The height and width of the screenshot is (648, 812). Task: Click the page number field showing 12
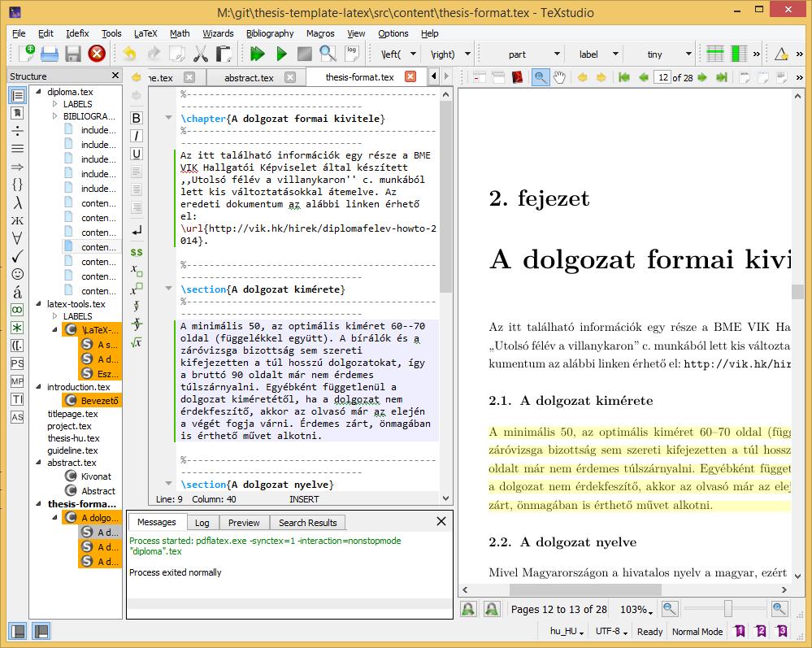pos(662,77)
